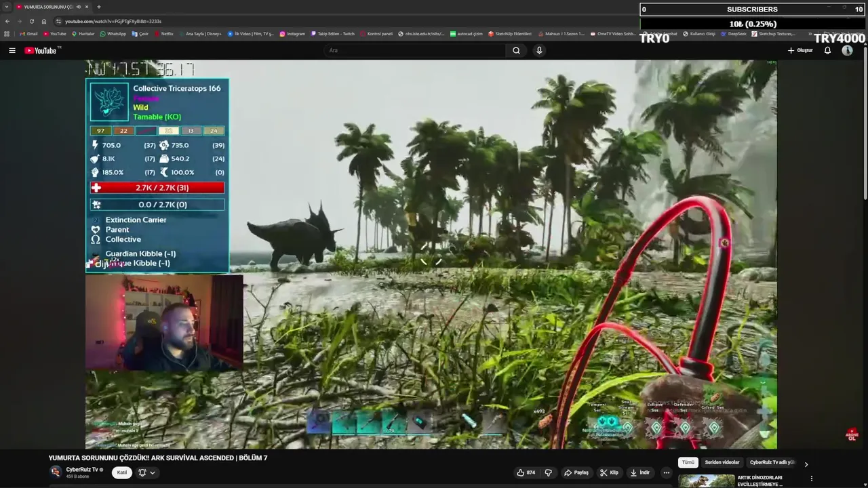Open options menu for ARTIK DİNOZORLARI video
868x488 pixels.
[x=811, y=479]
